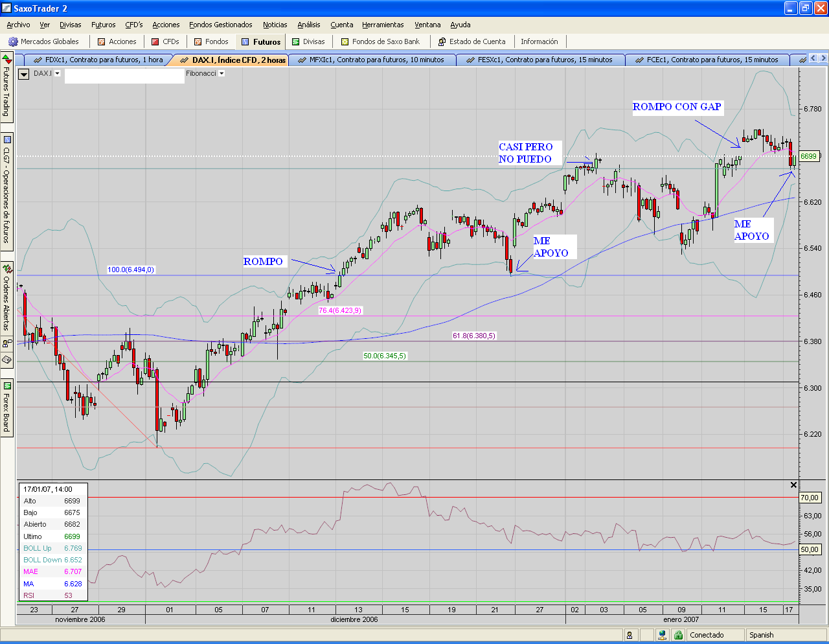Click the green-red arrows Futures Trading icon
Viewport: 829px width, 644px height.
[6, 60]
